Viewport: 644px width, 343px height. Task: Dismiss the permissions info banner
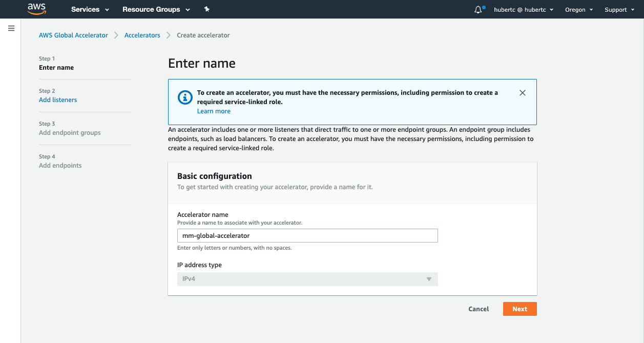[523, 93]
